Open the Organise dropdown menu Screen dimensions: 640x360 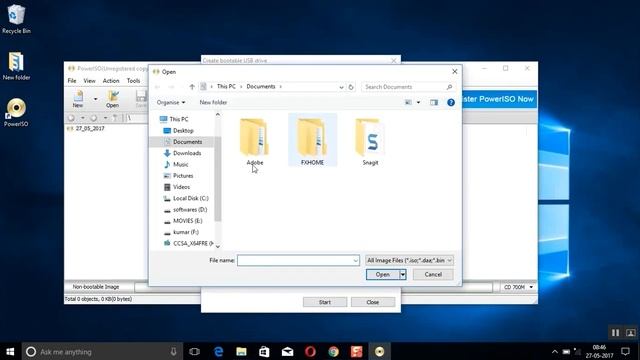[171, 102]
